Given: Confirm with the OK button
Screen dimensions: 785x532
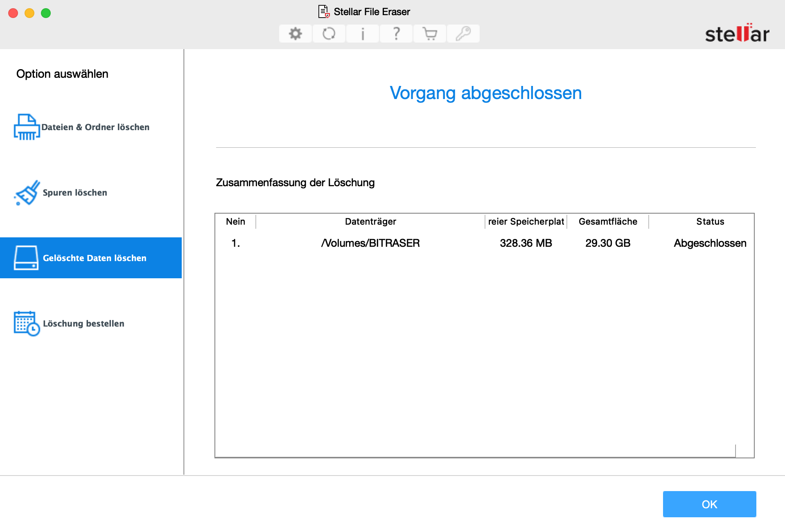Looking at the screenshot, I should (709, 504).
